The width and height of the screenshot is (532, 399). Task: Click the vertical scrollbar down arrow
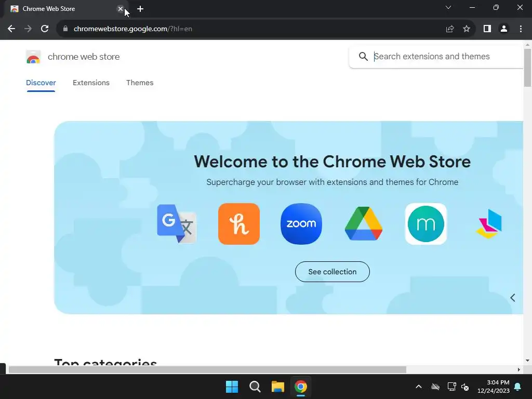click(x=527, y=361)
